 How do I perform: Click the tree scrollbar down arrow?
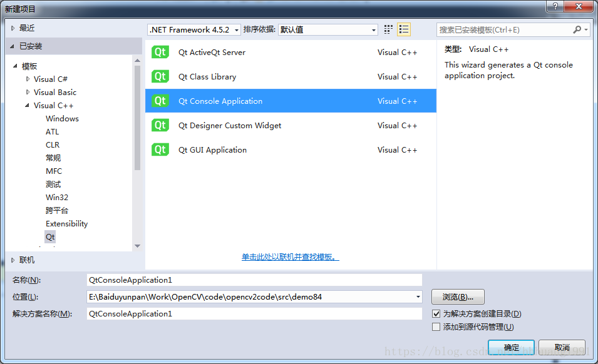(x=137, y=246)
